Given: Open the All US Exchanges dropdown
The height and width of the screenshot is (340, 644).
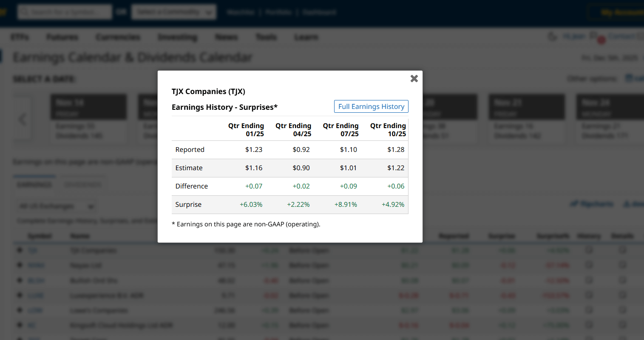Looking at the screenshot, I should 55,206.
